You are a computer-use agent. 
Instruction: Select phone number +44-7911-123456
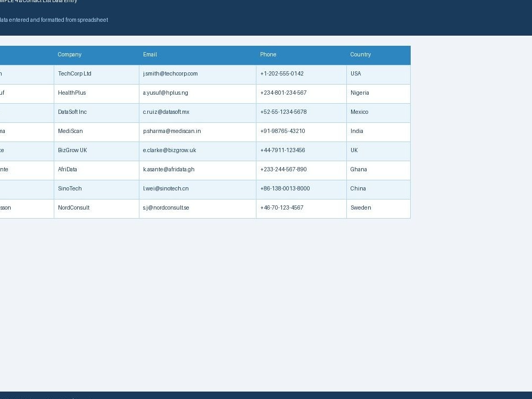click(282, 151)
